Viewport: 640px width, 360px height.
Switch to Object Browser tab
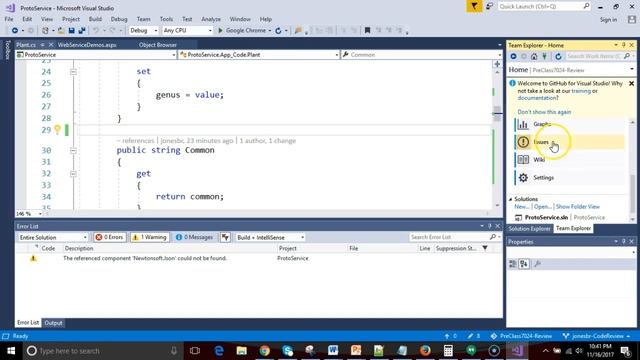[x=158, y=45]
